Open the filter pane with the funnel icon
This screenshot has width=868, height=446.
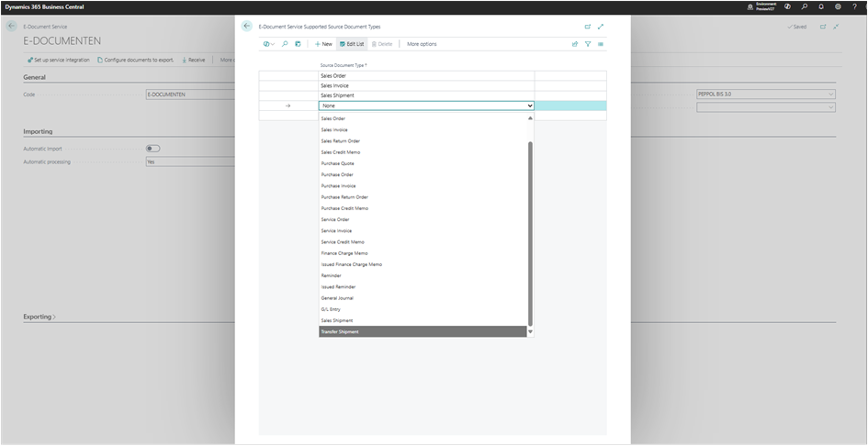[x=588, y=44]
